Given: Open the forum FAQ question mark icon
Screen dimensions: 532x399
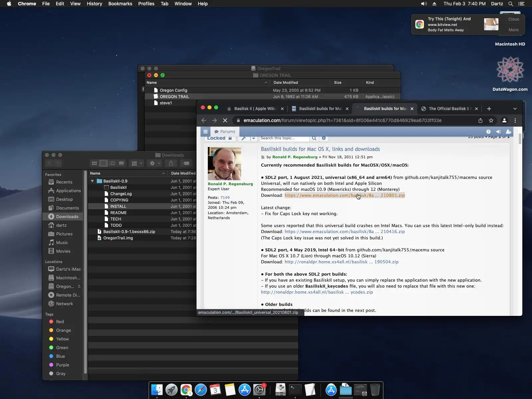Looking at the screenshot, I should coord(488,132).
